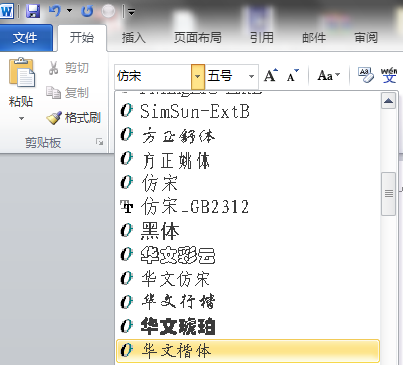Choose 方正姚体 font

point(247,159)
